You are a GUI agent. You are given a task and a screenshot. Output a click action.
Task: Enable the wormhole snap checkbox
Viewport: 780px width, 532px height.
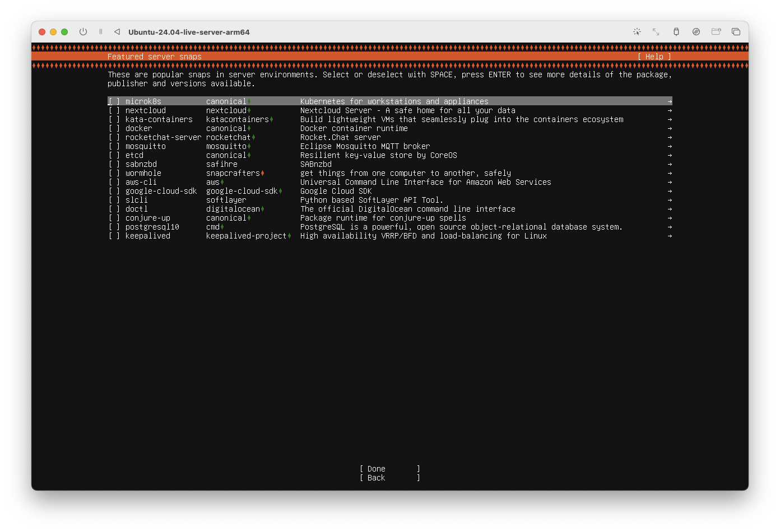(114, 173)
